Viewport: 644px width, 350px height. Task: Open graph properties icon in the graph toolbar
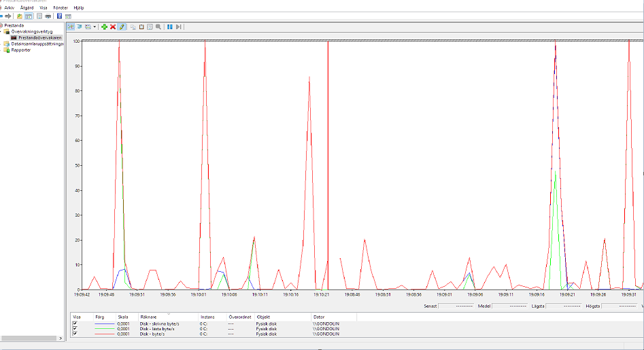point(150,27)
